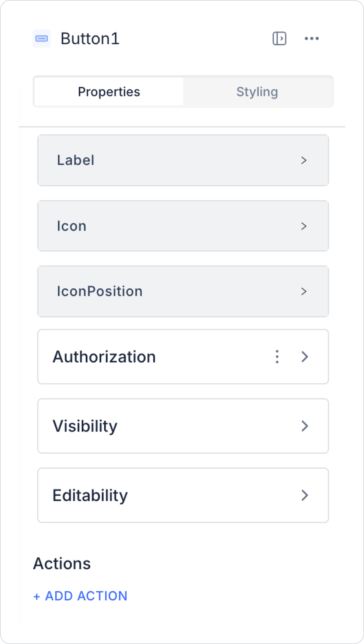Select the IconPosition property row
Image resolution: width=364 pixels, height=644 pixels.
(171, 291)
